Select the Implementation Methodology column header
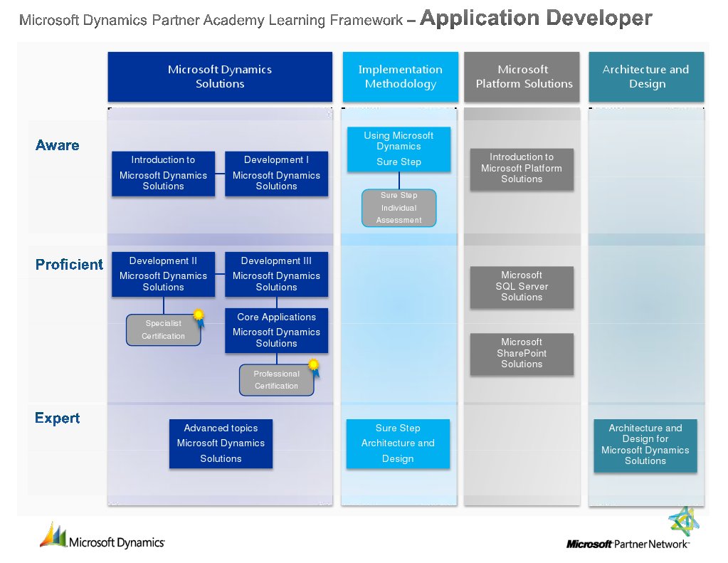 click(400, 77)
